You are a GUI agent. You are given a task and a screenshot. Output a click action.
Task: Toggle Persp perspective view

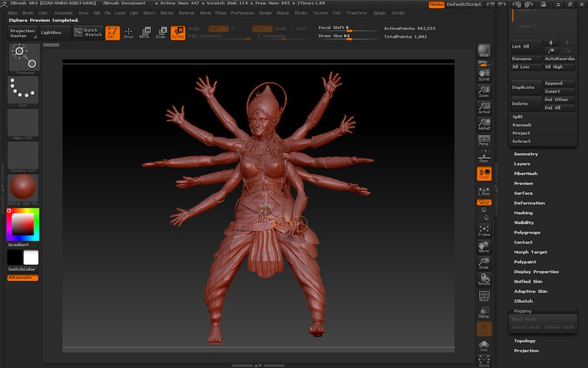tap(484, 141)
